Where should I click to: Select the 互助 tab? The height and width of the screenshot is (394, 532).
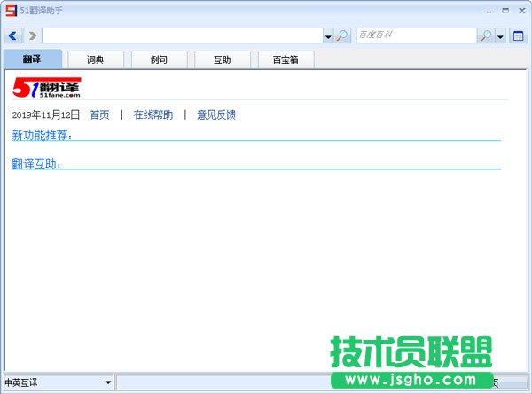pos(223,59)
